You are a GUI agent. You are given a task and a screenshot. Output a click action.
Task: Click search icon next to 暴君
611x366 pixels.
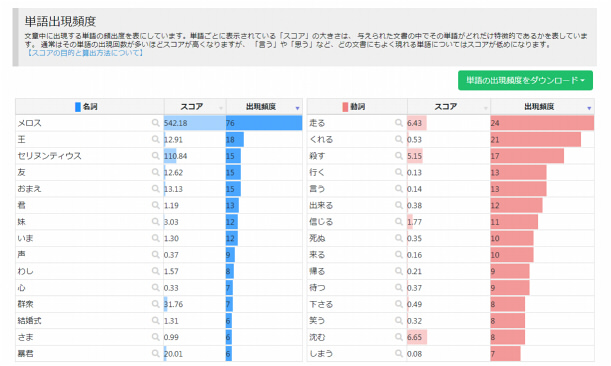click(x=155, y=353)
